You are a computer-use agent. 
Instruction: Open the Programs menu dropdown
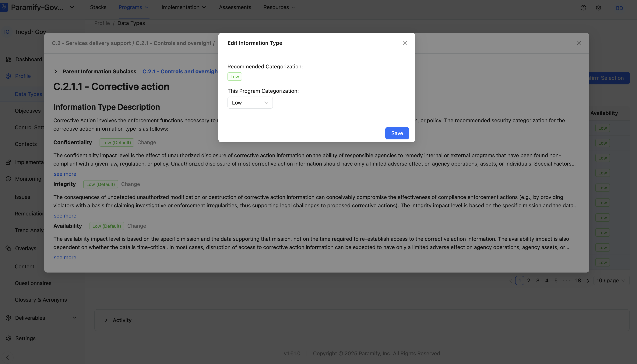134,7
